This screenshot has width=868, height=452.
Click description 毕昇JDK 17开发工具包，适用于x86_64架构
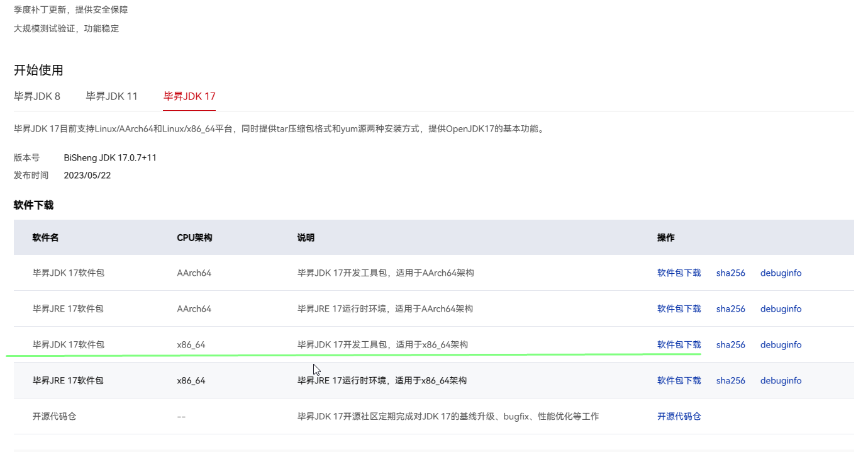(382, 345)
